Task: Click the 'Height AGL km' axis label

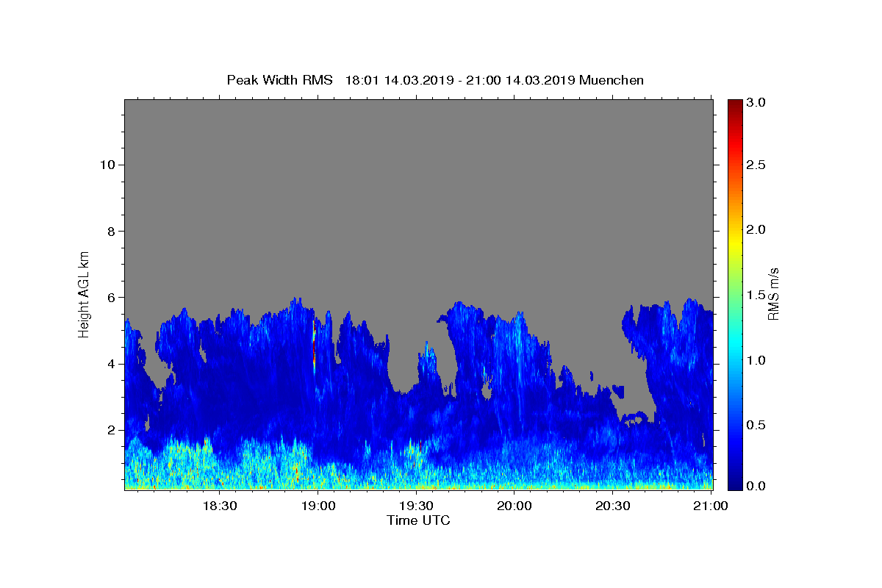Action: 85,293
